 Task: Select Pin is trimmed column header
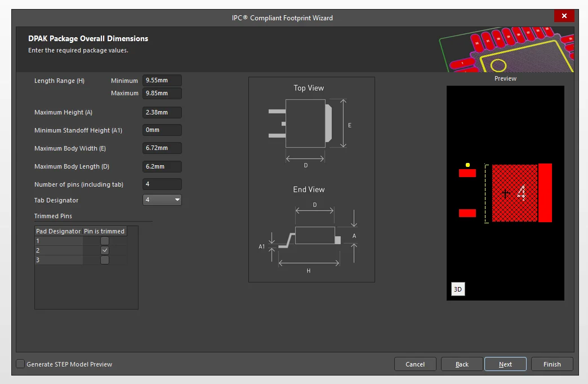pos(104,231)
